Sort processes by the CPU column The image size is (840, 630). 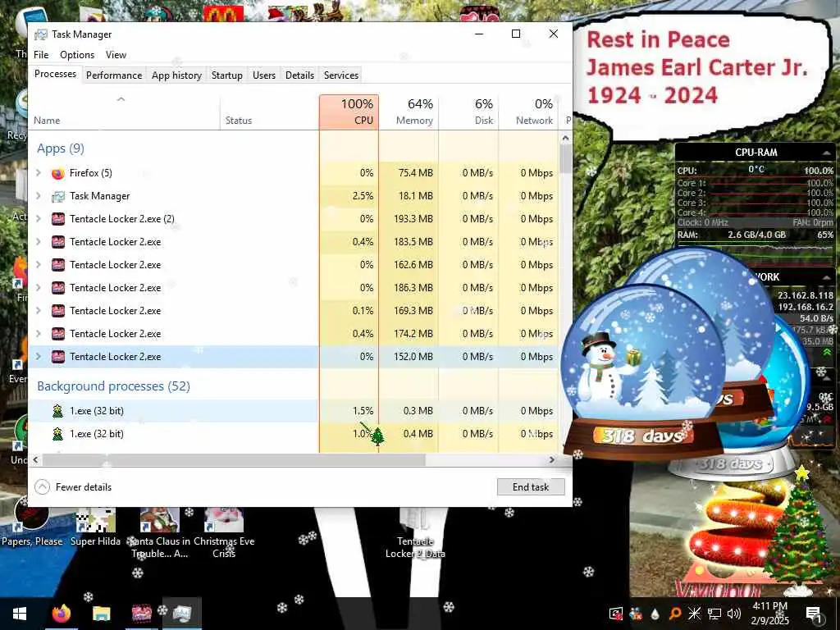(349, 112)
